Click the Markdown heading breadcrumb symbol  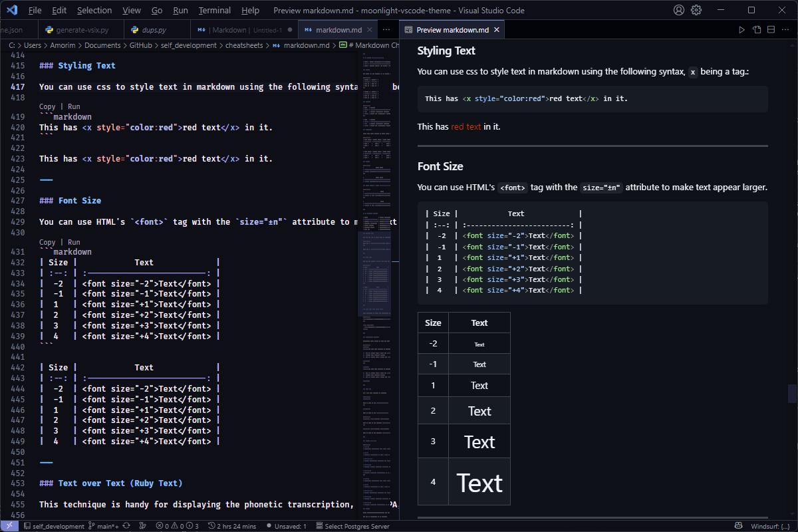(369, 45)
